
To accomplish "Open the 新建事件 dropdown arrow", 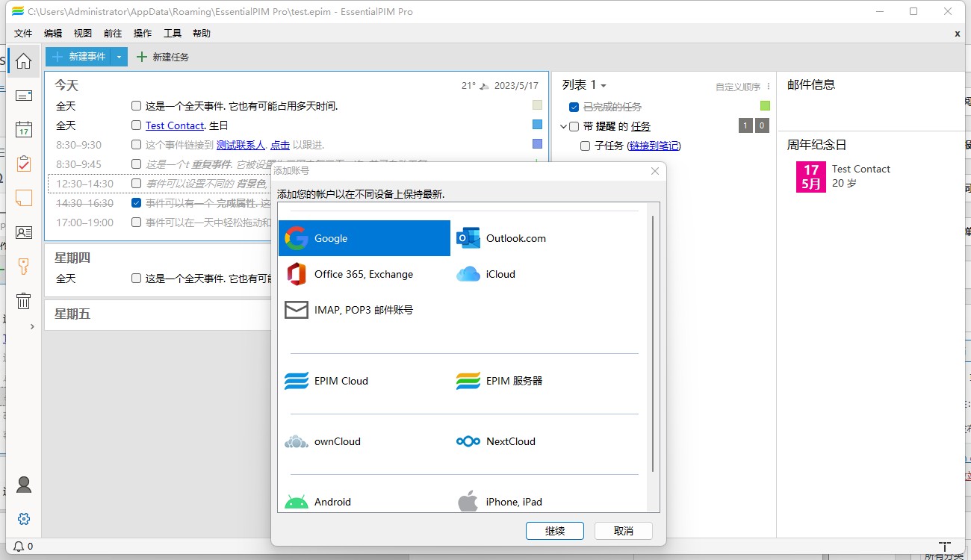I will [x=120, y=57].
